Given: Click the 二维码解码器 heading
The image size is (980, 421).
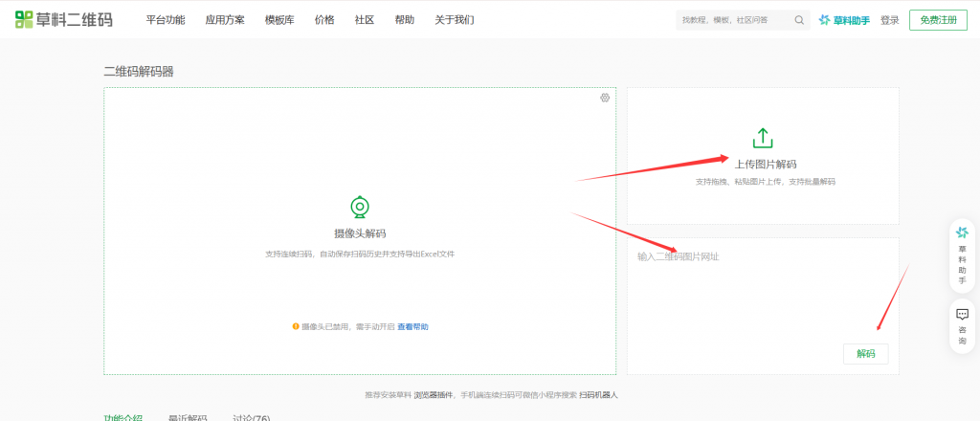Looking at the screenshot, I should 139,72.
